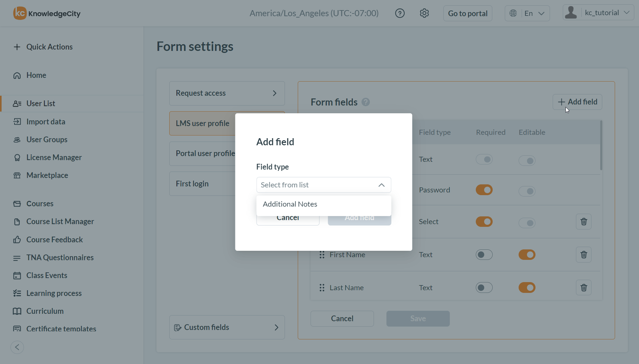Viewport: 639px width, 364px height.
Task: Open the Request access form section
Action: (x=227, y=93)
